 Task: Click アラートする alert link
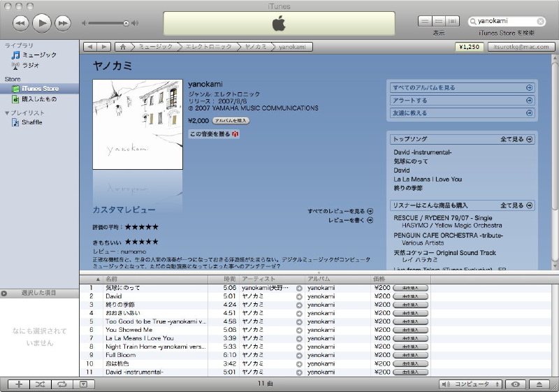[463, 101]
